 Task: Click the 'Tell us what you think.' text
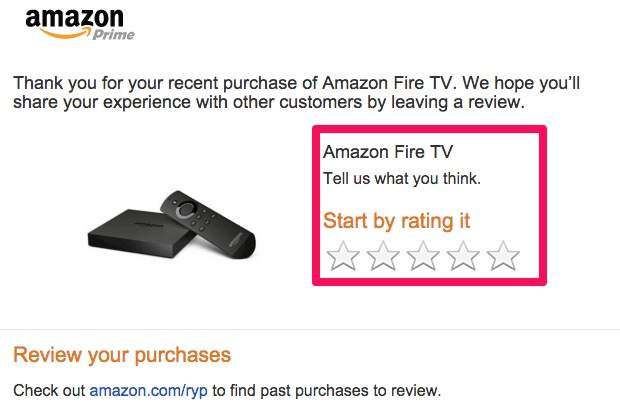tap(402, 179)
